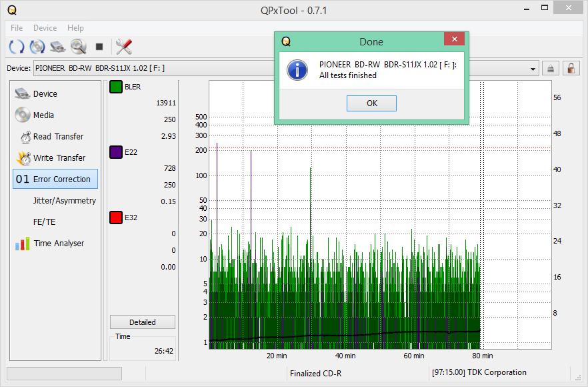Click the E22 average value 0.15

169,202
